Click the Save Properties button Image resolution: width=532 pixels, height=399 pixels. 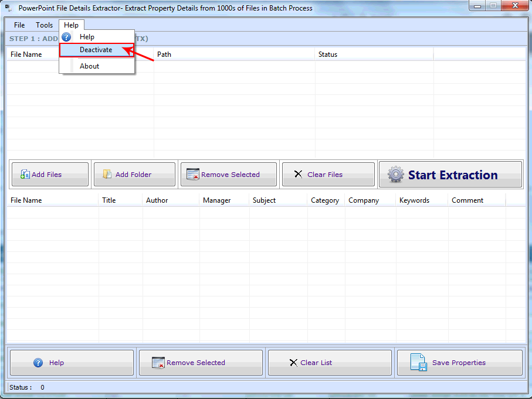[460, 363]
